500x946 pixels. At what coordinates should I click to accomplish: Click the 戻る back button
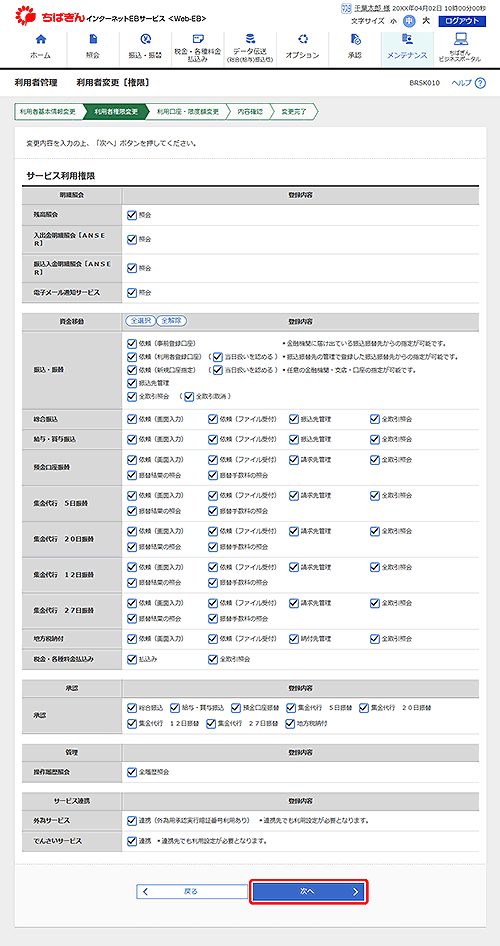[192, 892]
